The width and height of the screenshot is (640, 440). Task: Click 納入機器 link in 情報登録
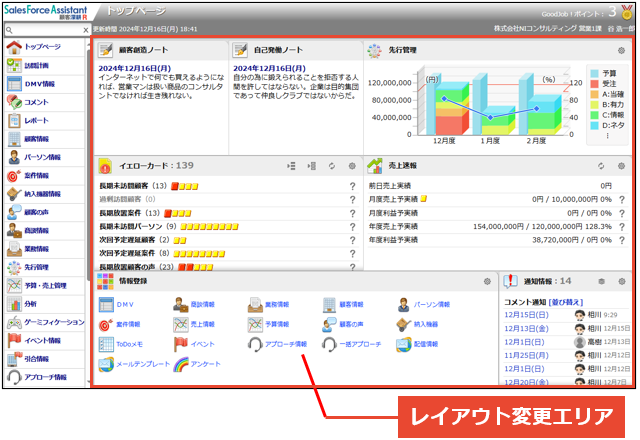(x=426, y=324)
